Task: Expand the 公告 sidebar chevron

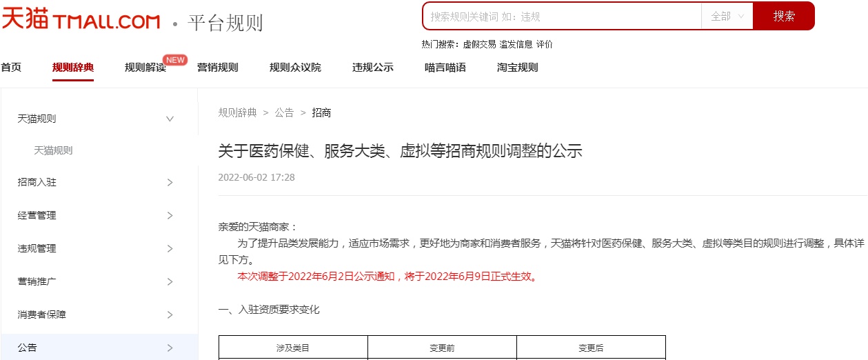Action: tap(170, 348)
